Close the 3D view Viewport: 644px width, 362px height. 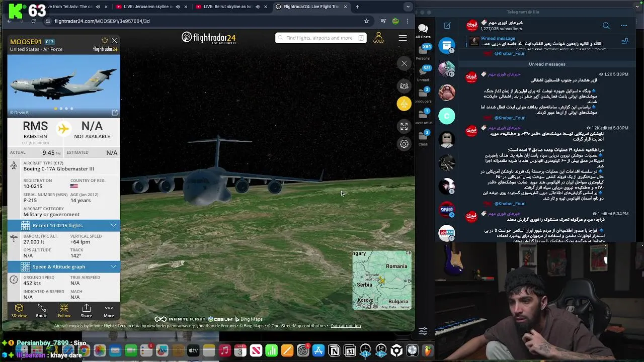pos(404,63)
